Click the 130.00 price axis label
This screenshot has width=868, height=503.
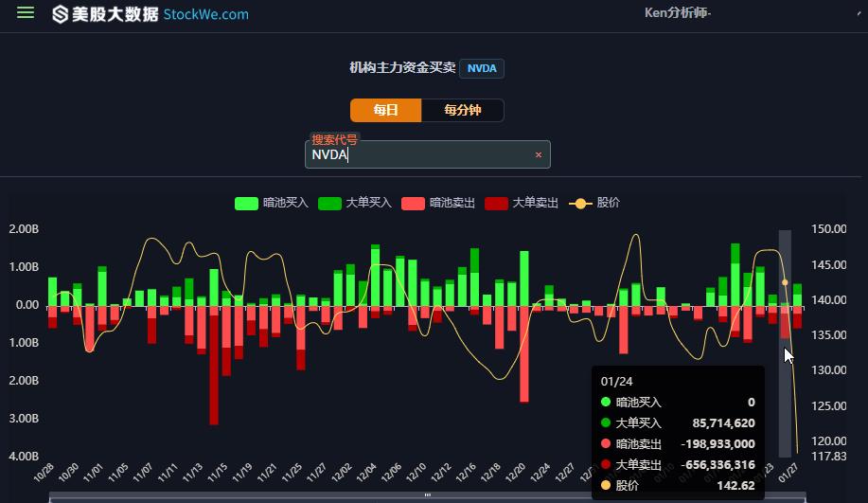pos(828,370)
